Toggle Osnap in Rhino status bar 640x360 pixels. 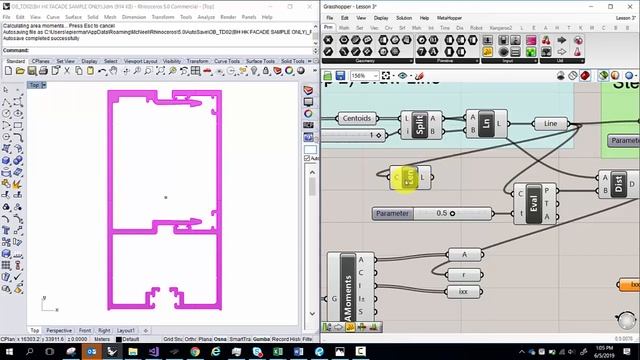220,339
